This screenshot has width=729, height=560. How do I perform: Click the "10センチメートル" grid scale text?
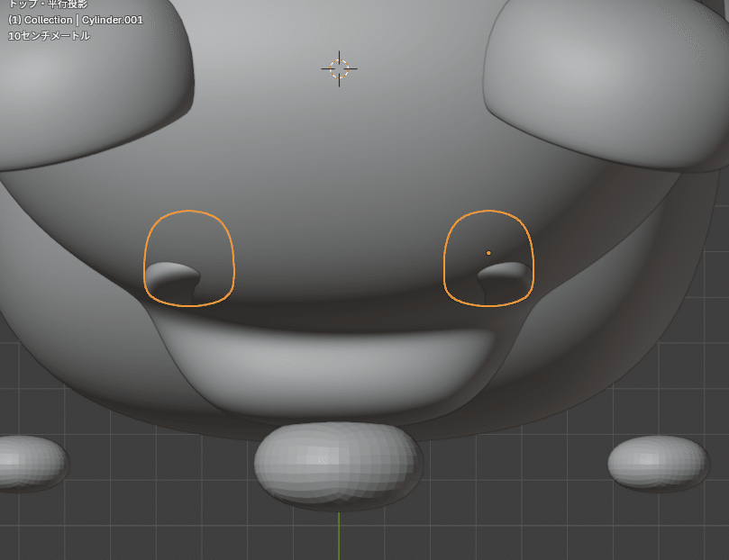point(49,36)
